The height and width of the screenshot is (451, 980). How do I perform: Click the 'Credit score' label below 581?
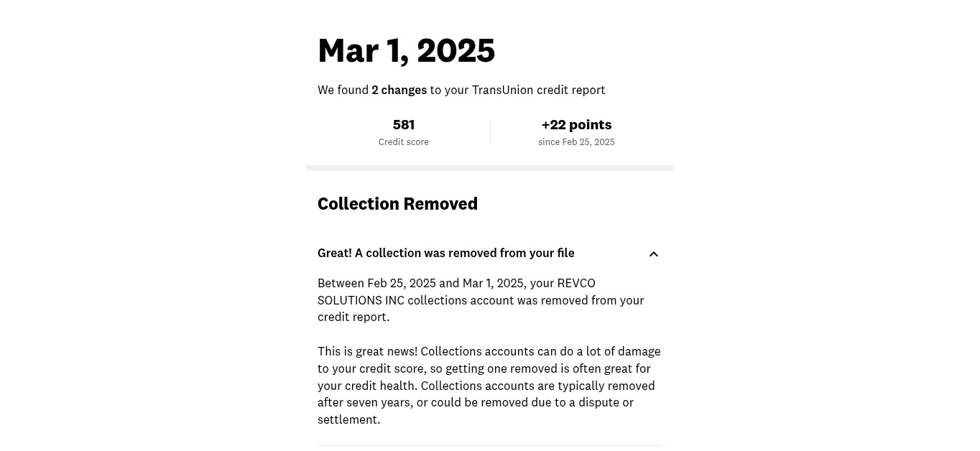click(404, 142)
